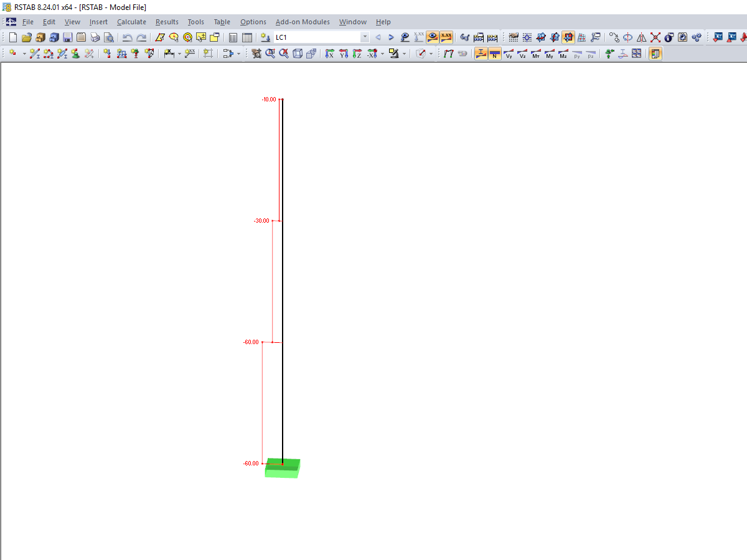Print the current model view
The image size is (747, 560).
click(x=95, y=37)
